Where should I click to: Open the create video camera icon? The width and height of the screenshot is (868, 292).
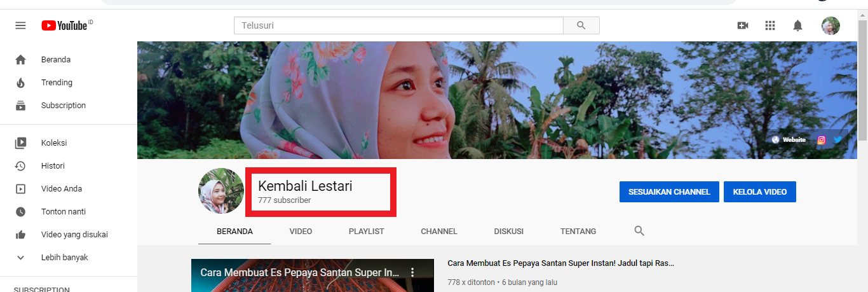[x=742, y=25]
